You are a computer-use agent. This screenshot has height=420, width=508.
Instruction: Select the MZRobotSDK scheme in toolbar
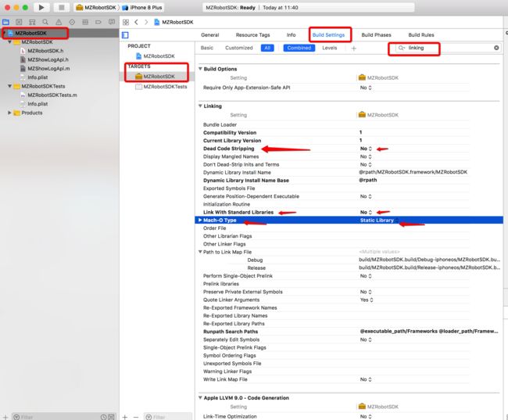[96, 8]
